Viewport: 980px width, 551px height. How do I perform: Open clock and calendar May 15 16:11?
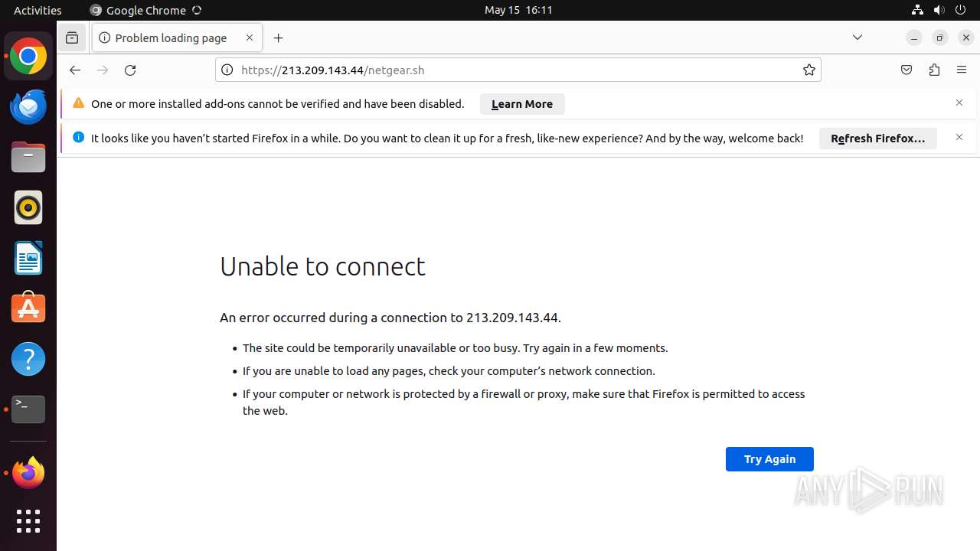pos(518,10)
